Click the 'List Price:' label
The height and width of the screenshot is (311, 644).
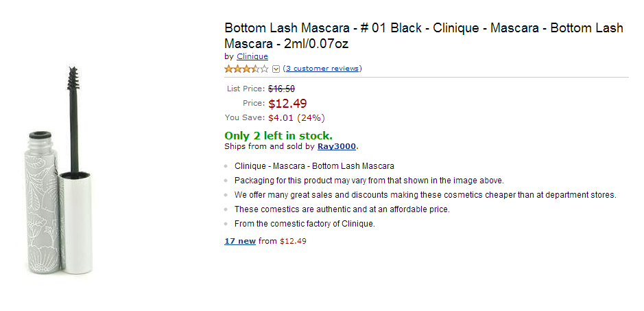pos(246,89)
